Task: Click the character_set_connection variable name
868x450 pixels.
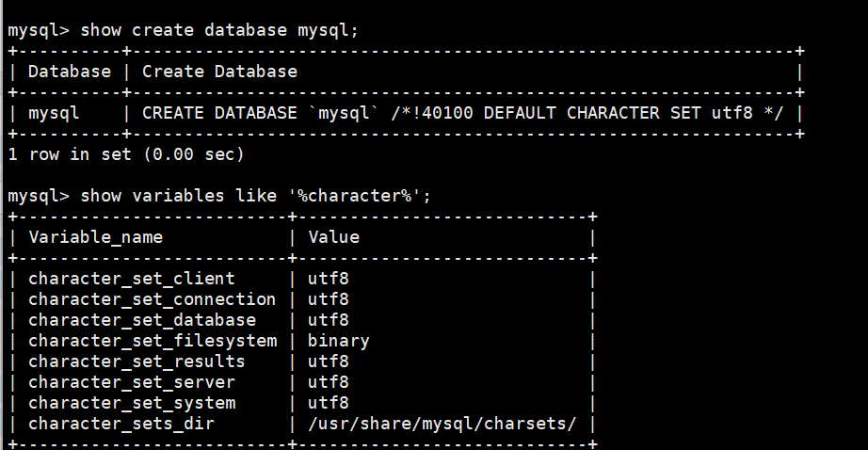Action: pos(153,299)
